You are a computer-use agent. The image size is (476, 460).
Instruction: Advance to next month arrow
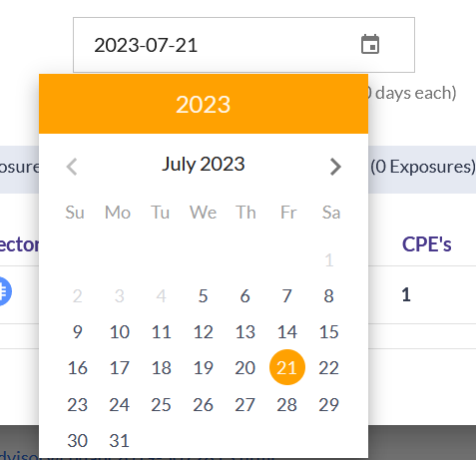[335, 167]
